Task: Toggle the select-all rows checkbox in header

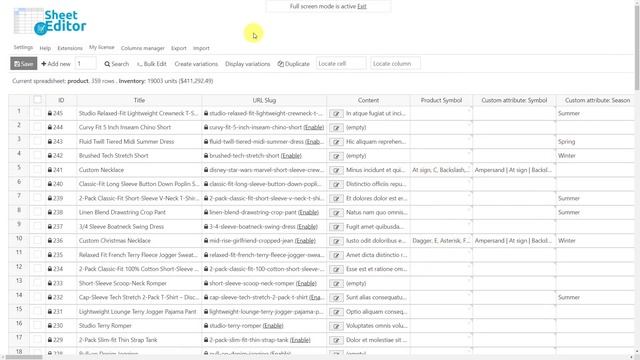Action: coord(38,99)
